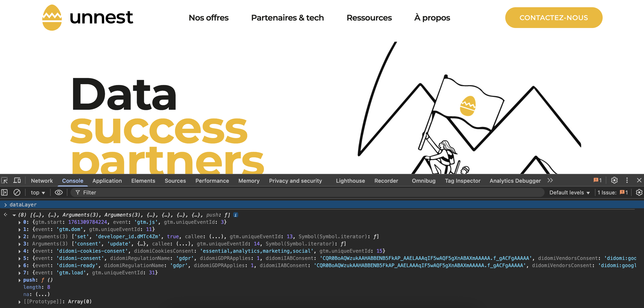Expand the didomi-cookies-consent entry 4
The width and height of the screenshot is (644, 308).
(x=19, y=251)
